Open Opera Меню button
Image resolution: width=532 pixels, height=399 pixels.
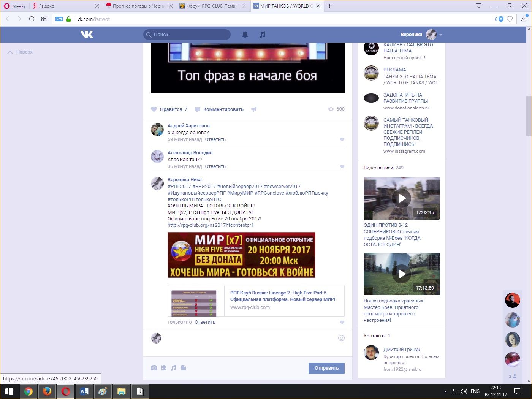click(x=14, y=6)
